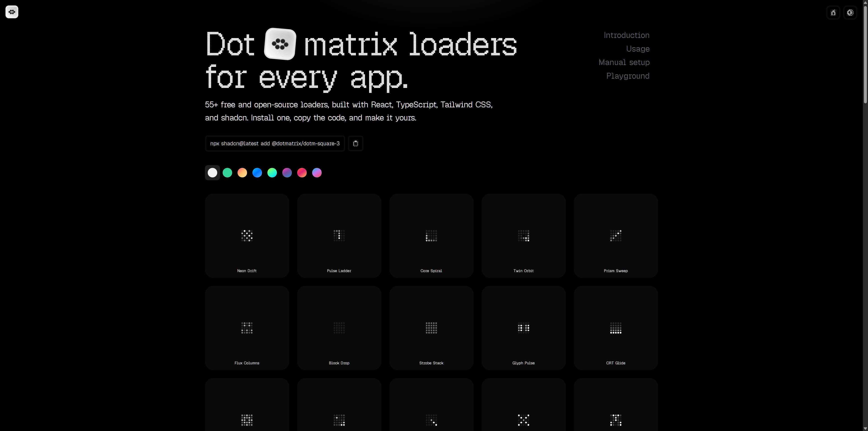Click the 'Prism Sweep' label text

(x=616, y=271)
